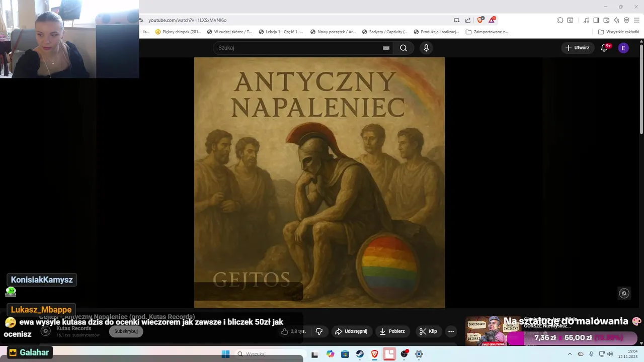644x362 pixels.
Task: Click the KonisiakKamysz chat username
Action: [42, 280]
